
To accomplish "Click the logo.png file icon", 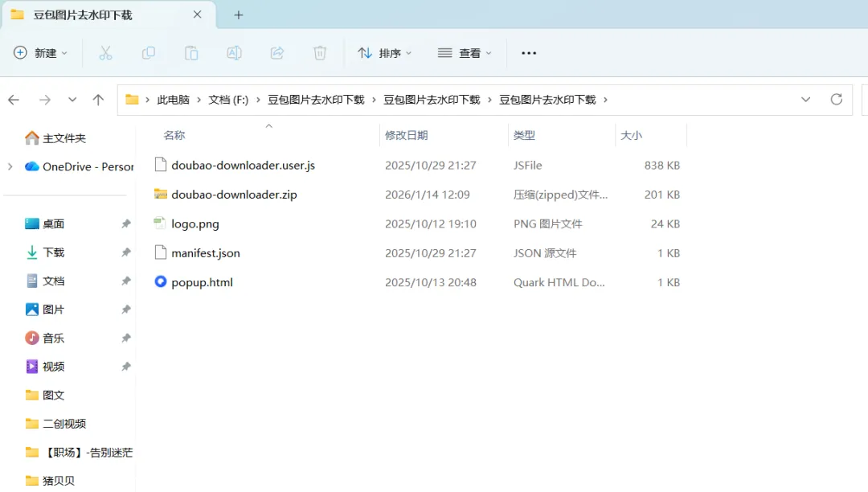I will [160, 223].
